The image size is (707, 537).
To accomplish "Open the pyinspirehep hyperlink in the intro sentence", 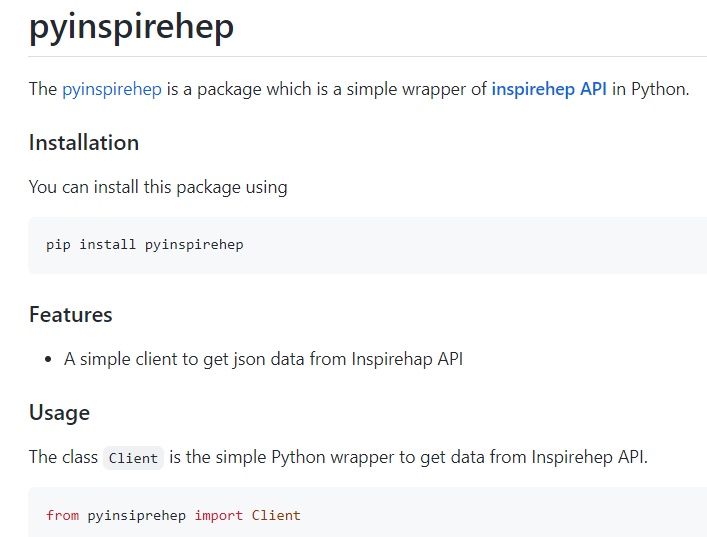I will click(x=112, y=89).
